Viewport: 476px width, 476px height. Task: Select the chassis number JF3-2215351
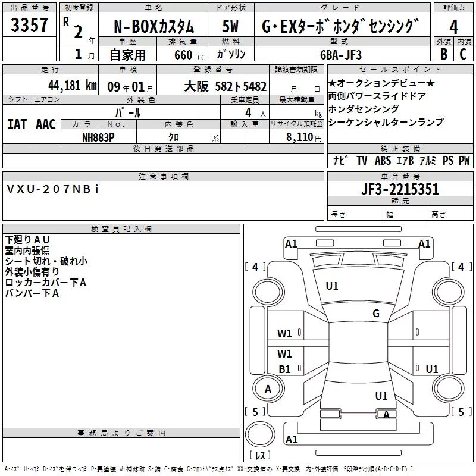(x=400, y=189)
